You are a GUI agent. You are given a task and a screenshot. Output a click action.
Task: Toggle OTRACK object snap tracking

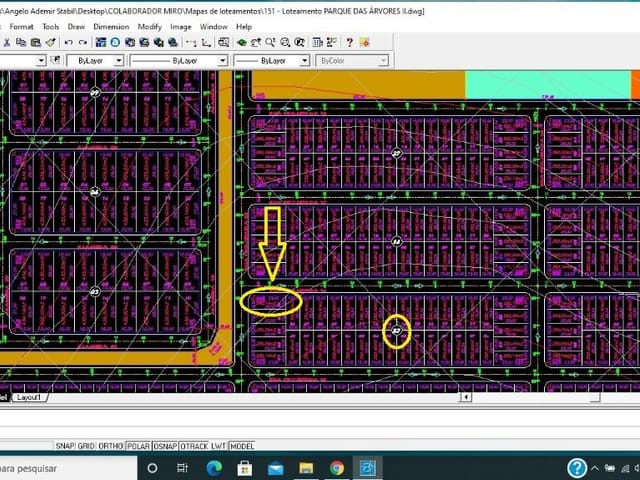[194, 446]
